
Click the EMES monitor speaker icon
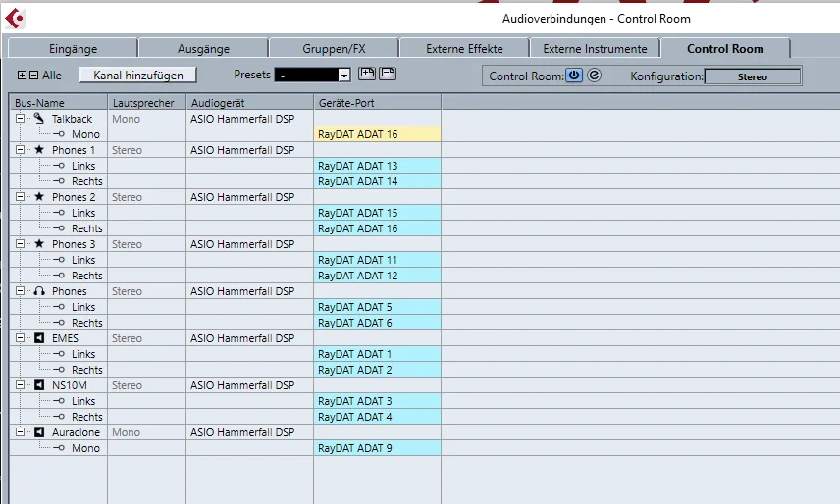click(x=39, y=337)
